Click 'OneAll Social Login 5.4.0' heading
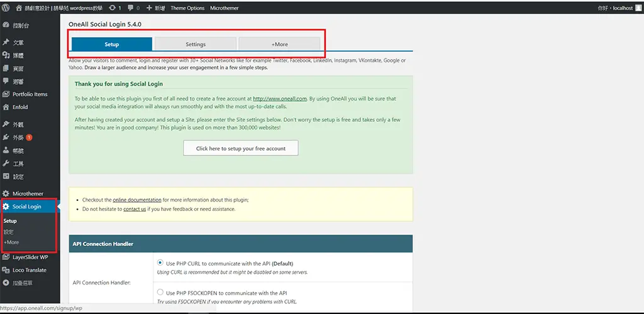644x314 pixels. point(105,24)
